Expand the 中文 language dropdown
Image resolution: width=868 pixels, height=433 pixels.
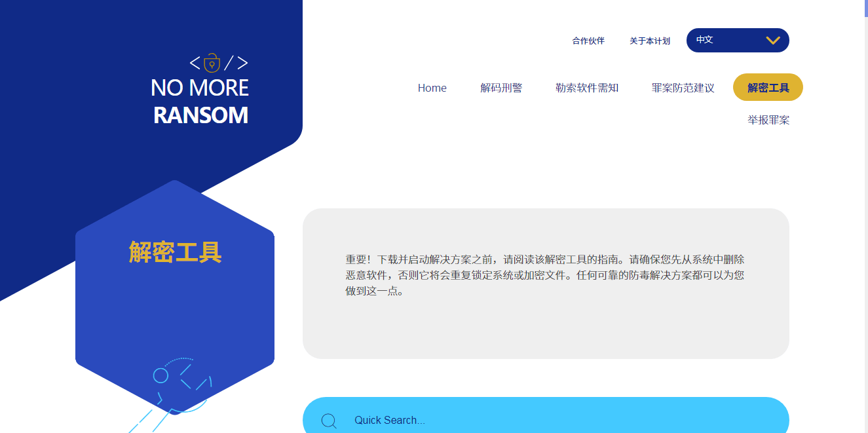737,40
